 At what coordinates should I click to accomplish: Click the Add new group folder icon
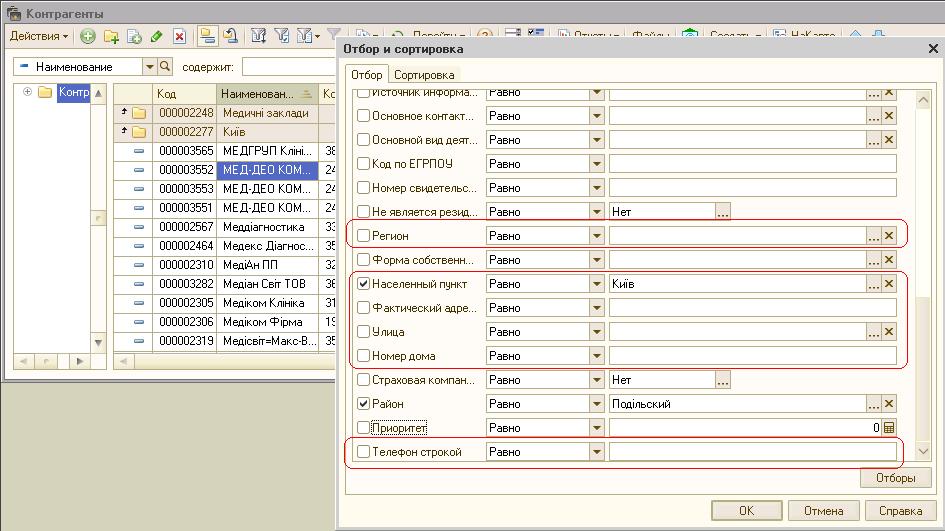[x=111, y=36]
